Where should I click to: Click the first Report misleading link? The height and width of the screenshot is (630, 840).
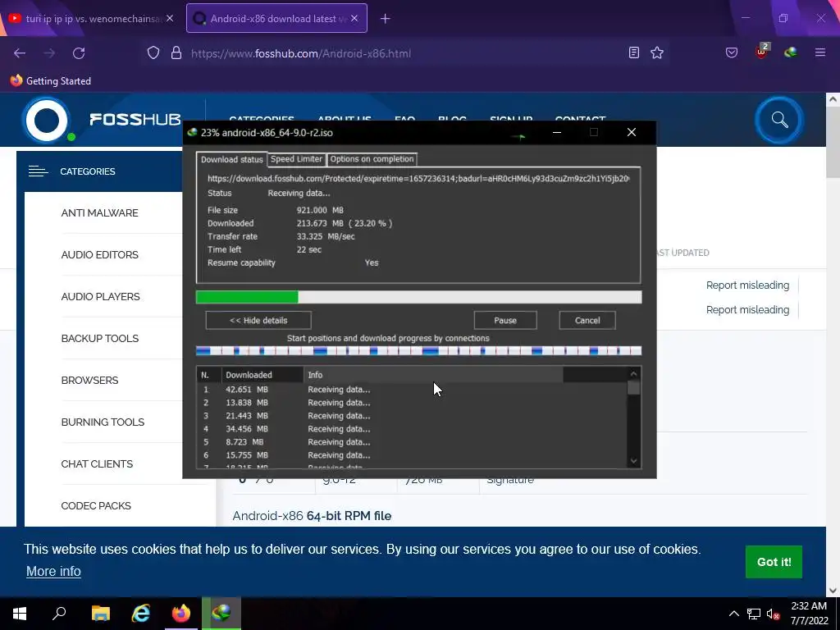[747, 285]
